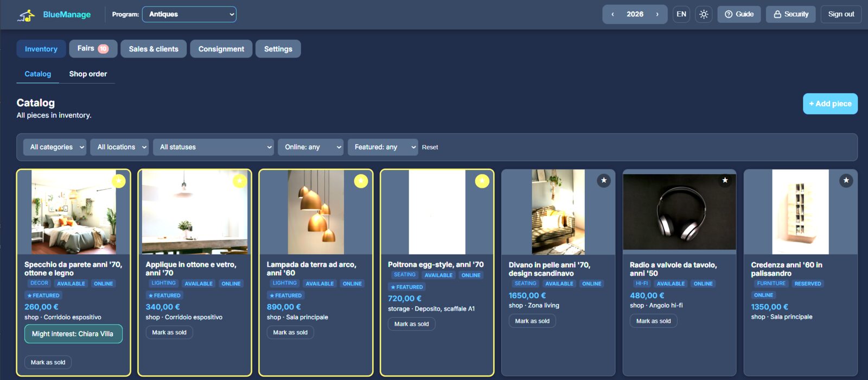Unfeature the Specchio da parete star

click(x=118, y=181)
